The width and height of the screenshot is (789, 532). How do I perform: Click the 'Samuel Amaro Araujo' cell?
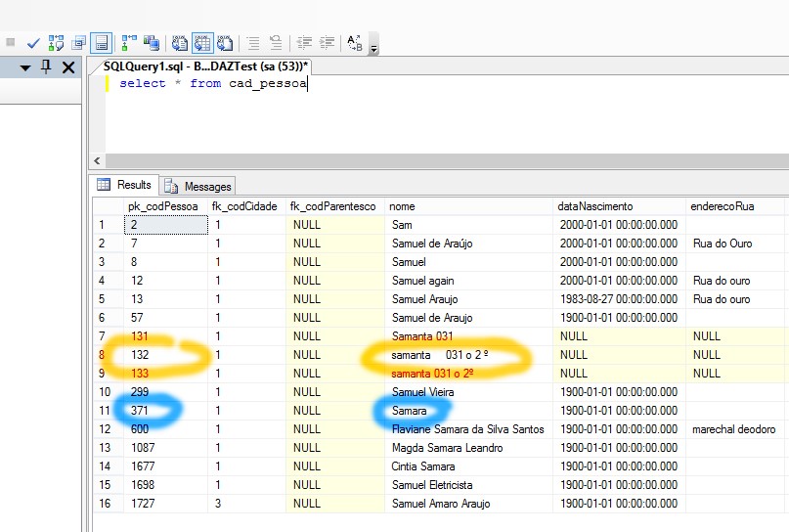click(468, 504)
